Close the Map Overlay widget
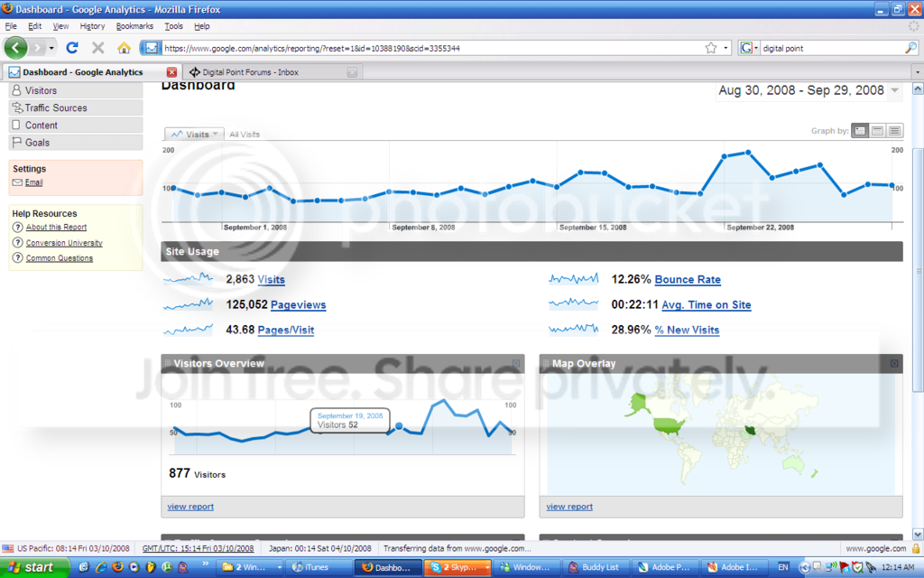The image size is (924, 578). pos(894,363)
